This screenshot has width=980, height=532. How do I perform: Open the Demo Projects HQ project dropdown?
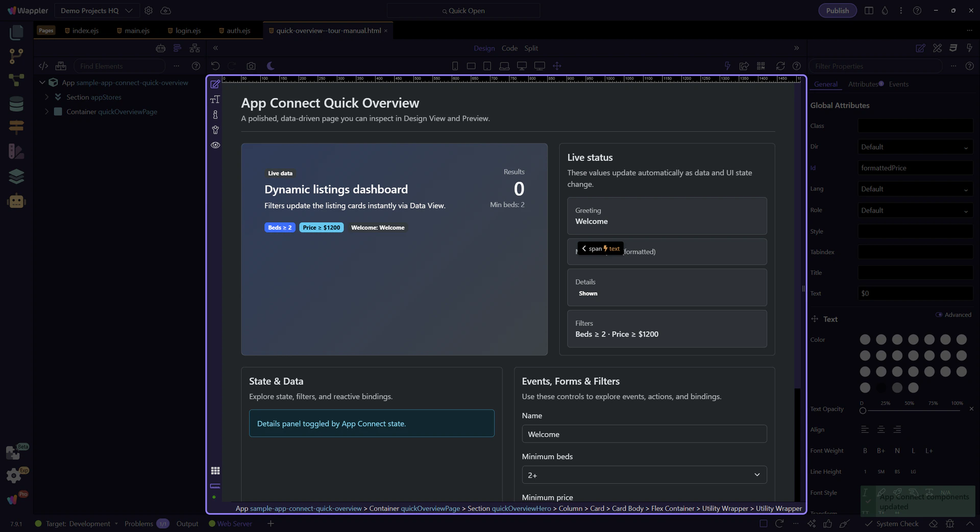coord(96,11)
